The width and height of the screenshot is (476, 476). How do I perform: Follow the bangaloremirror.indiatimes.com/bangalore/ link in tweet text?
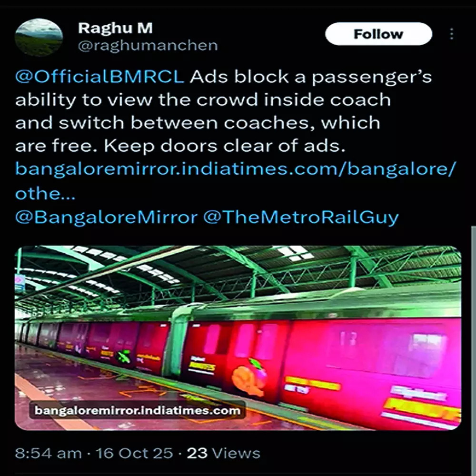click(x=236, y=169)
